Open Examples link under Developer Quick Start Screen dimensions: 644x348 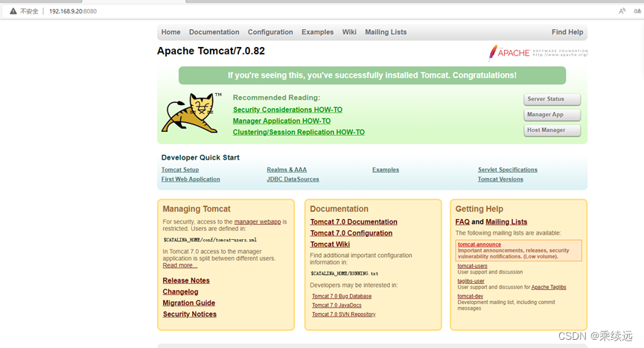386,170
